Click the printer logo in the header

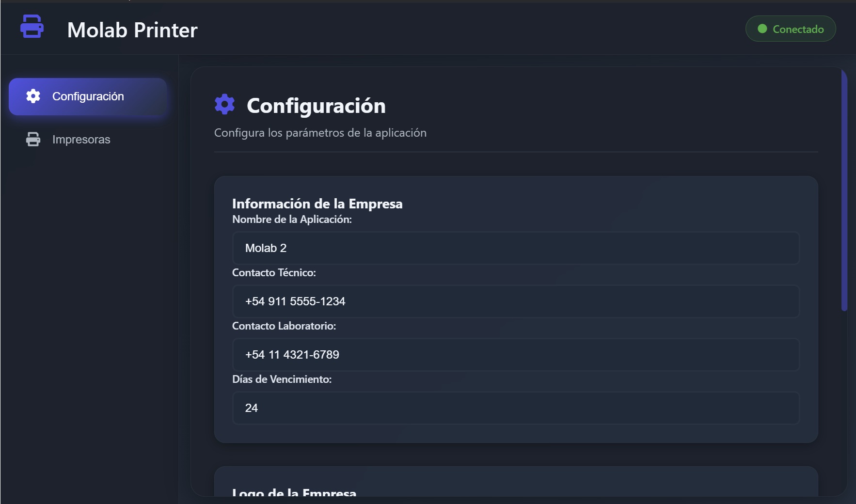32,28
